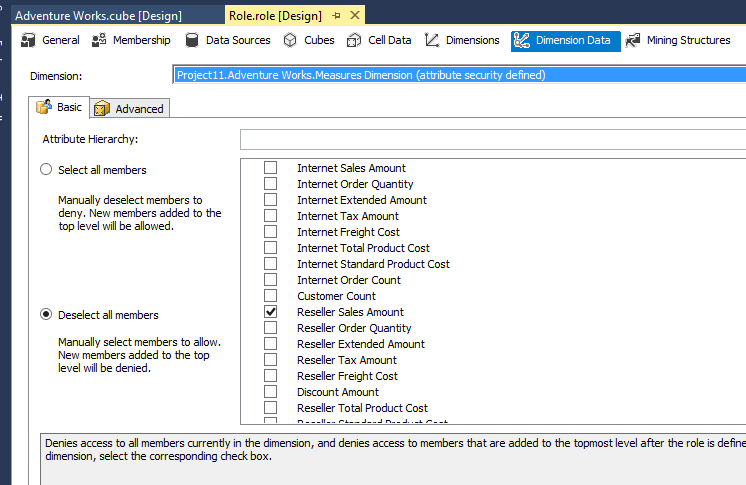The height and width of the screenshot is (485, 746).
Task: Select the Dimension Data tab
Action: click(566, 41)
